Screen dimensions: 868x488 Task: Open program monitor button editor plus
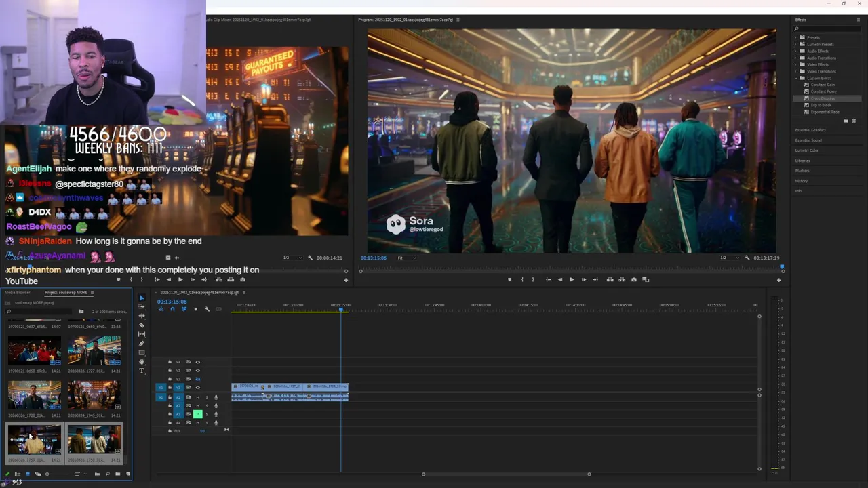pyautogui.click(x=778, y=280)
